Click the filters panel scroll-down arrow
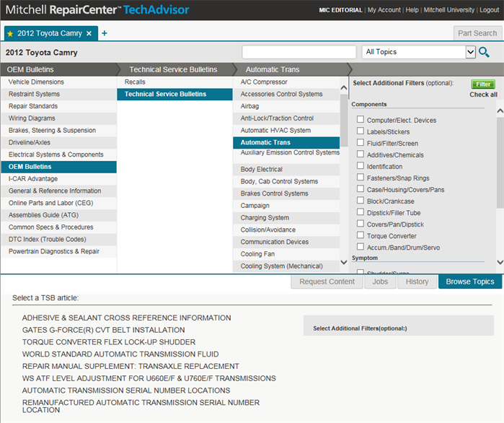Image resolution: width=504 pixels, height=423 pixels. 500,262
